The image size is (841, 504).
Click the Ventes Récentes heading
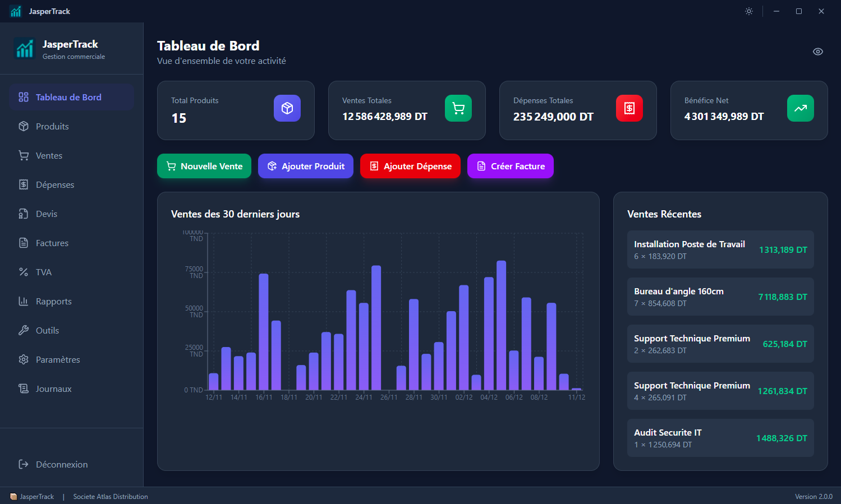click(x=664, y=214)
